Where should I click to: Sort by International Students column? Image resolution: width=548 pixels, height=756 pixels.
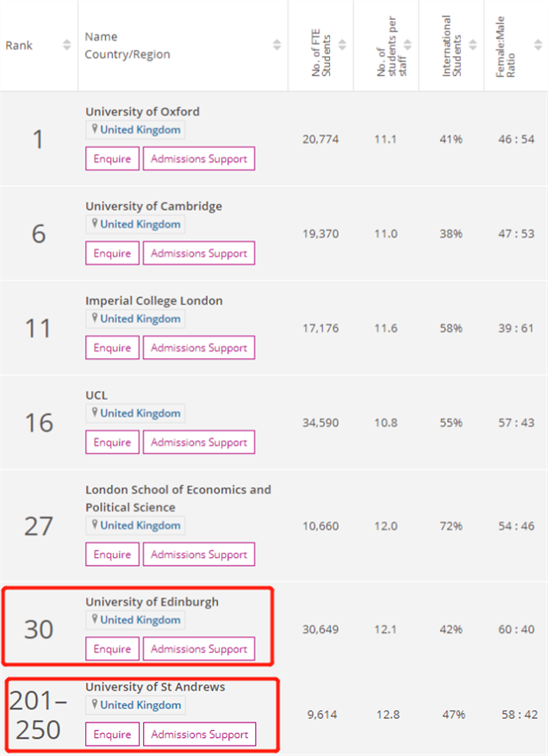(473, 45)
